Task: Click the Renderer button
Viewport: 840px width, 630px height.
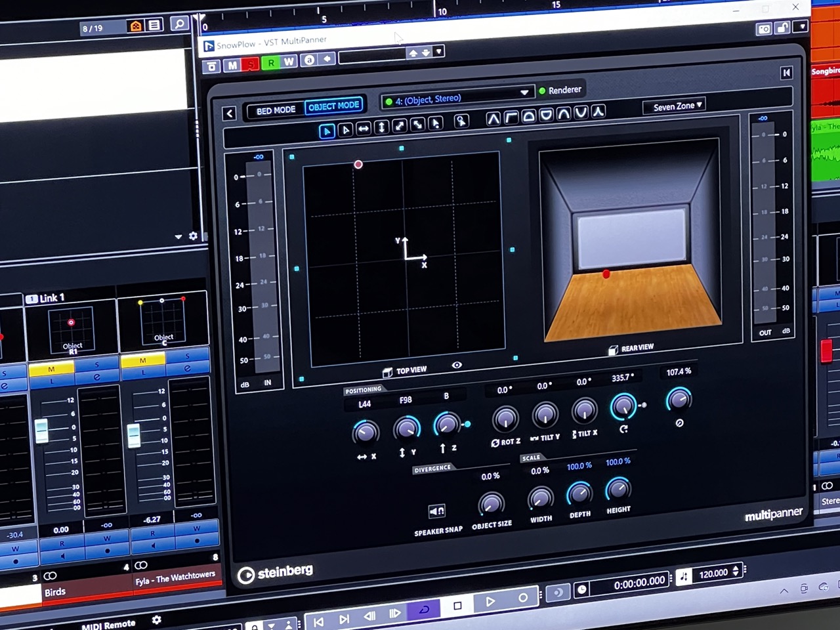Action: pyautogui.click(x=560, y=89)
